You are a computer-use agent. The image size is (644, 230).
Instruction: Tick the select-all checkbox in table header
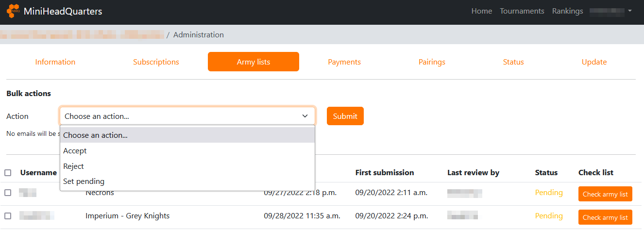point(8,173)
